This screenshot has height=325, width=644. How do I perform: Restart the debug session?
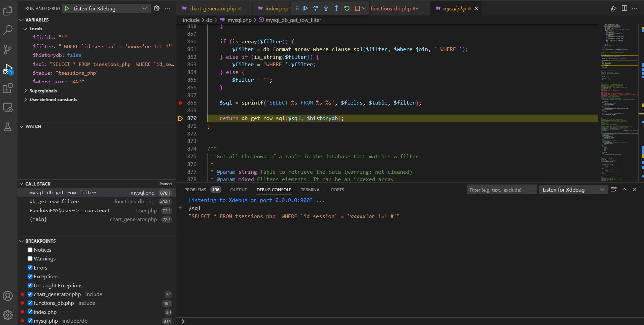pos(347,8)
